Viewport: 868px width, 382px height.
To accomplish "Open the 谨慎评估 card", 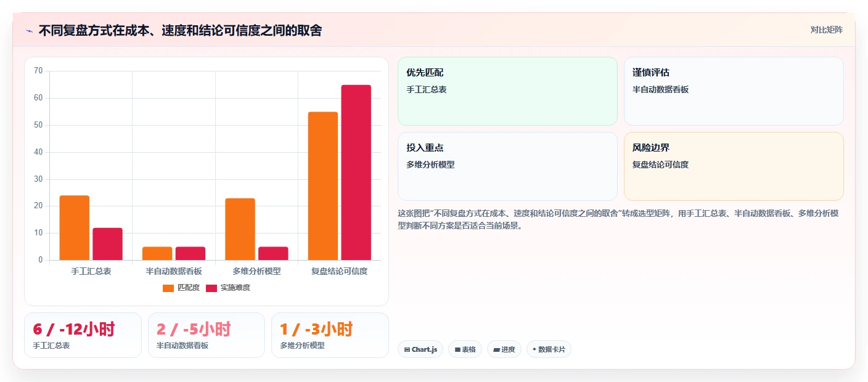I will click(734, 91).
